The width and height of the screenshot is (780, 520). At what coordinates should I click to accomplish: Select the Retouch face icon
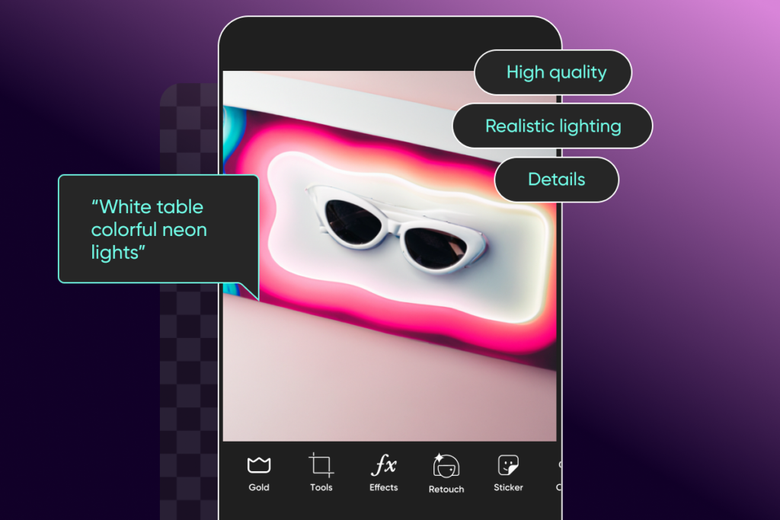click(446, 466)
